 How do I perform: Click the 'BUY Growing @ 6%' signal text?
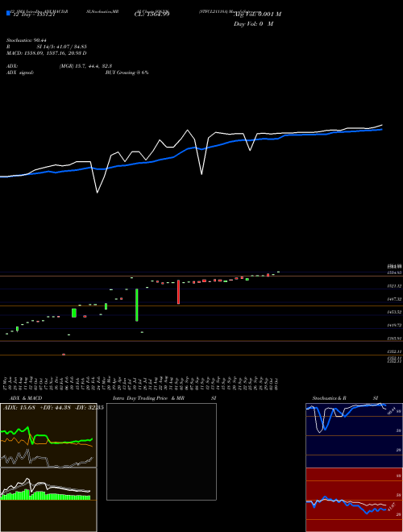click(x=127, y=73)
